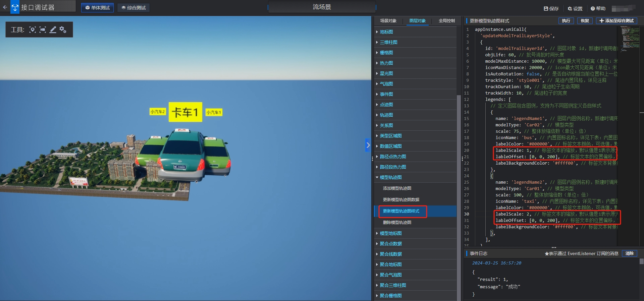Viewport: 644px width, 301px height.
Task: Expand the 点迹图 group
Action: click(x=415, y=105)
